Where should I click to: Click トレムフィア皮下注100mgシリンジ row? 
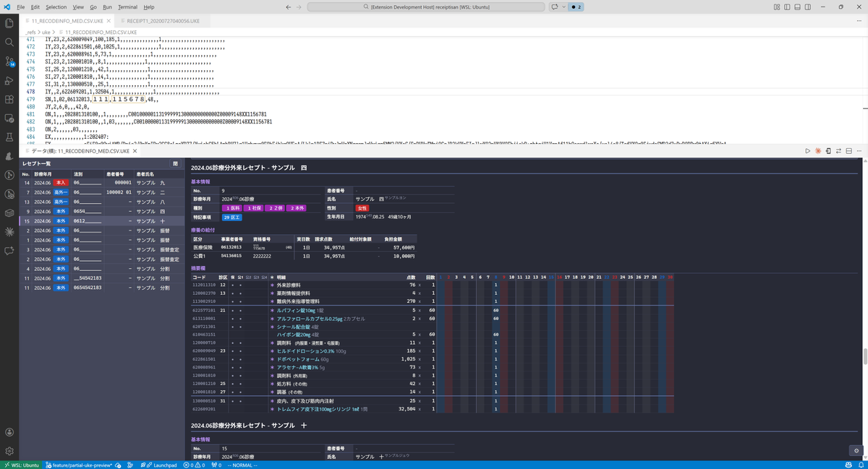click(x=433, y=408)
